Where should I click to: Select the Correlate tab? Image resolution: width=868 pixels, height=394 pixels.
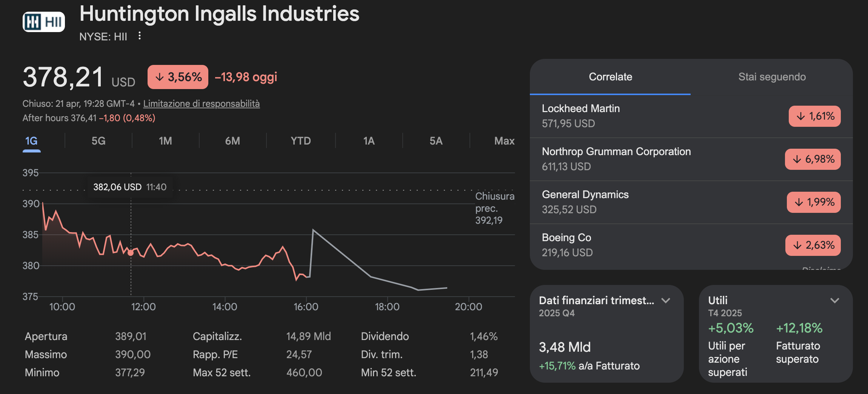[x=610, y=77]
